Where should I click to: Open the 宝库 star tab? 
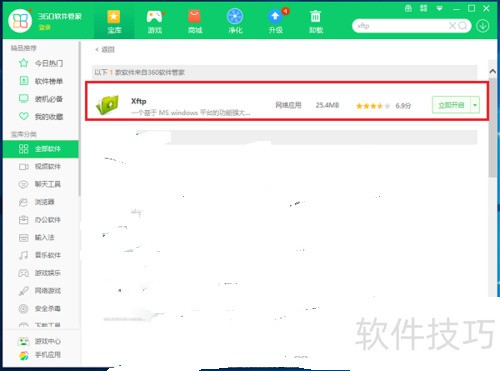[114, 22]
